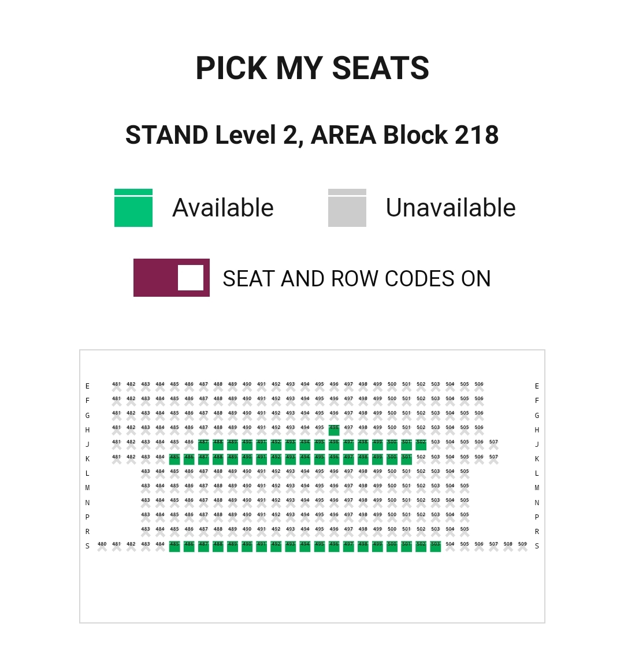
Task: Pick seat 499 in row S
Action: [x=377, y=547]
